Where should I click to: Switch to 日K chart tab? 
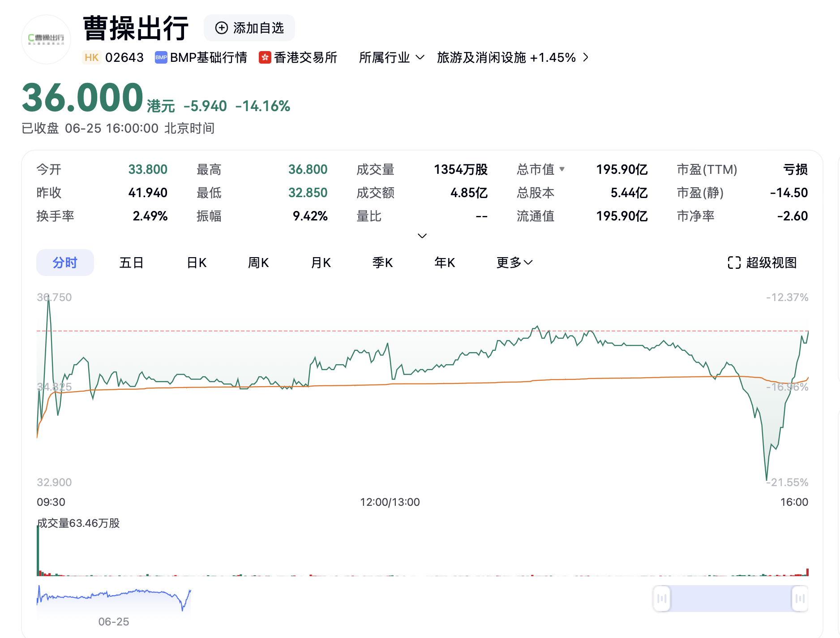pyautogui.click(x=197, y=263)
